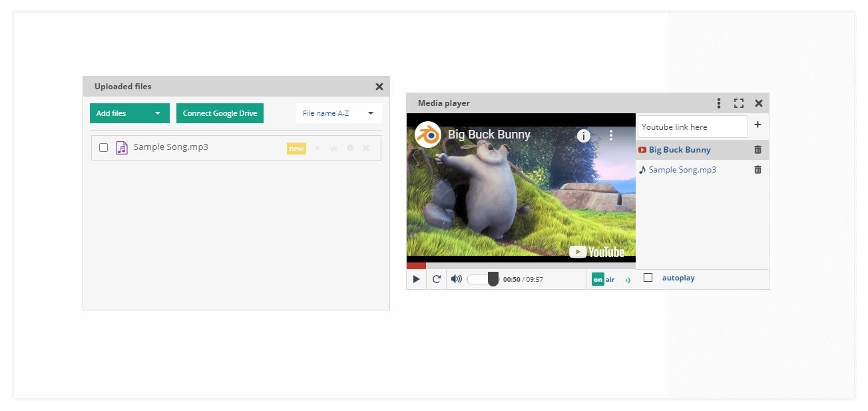
Task: Click the video seek progress bar
Action: (521, 266)
